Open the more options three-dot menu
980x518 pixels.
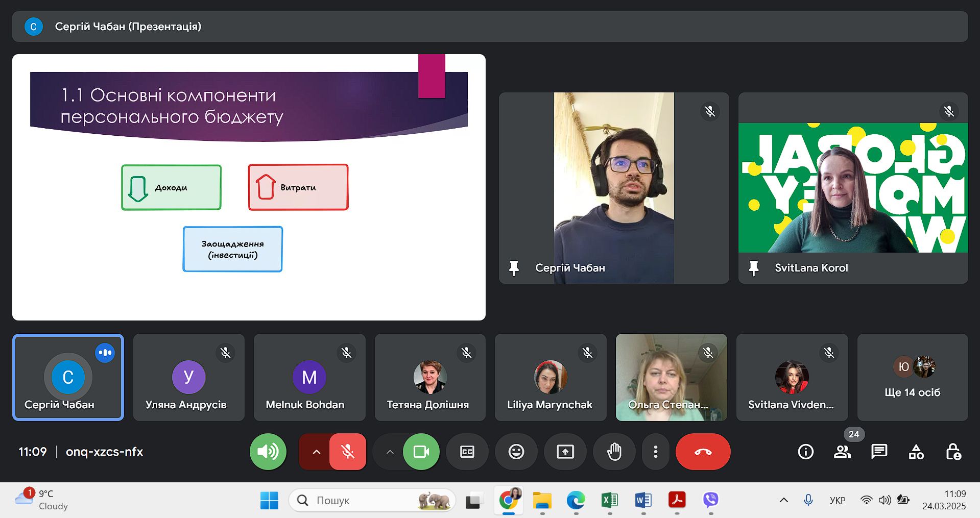655,452
